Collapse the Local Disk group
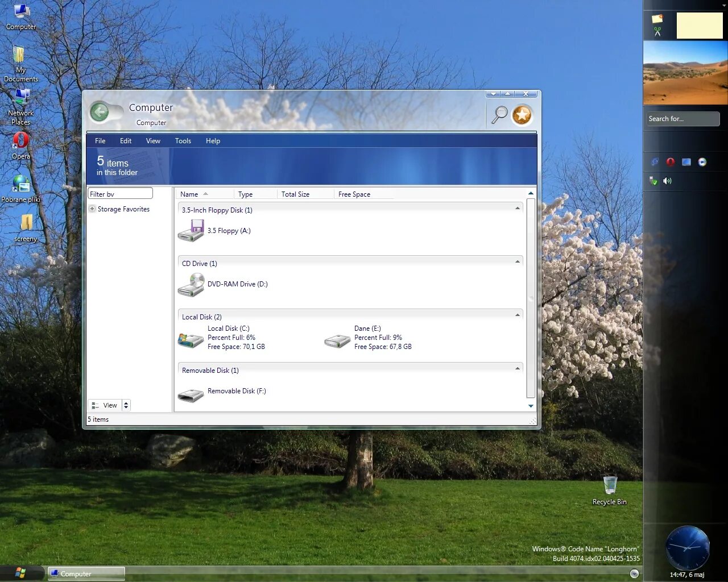Image resolution: width=728 pixels, height=582 pixels. (518, 315)
